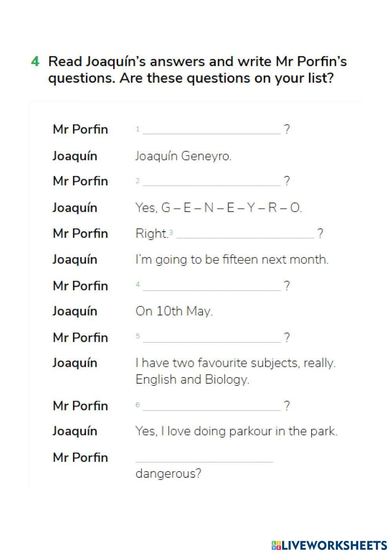Click the blank for question 6
The height and width of the screenshot is (555, 392).
point(212,405)
